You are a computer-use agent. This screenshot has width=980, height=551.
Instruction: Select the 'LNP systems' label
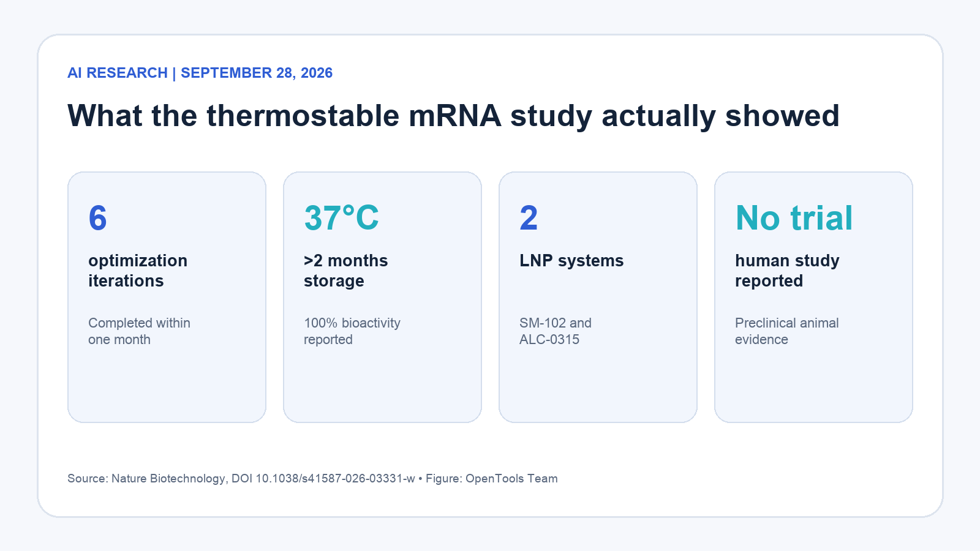point(571,261)
